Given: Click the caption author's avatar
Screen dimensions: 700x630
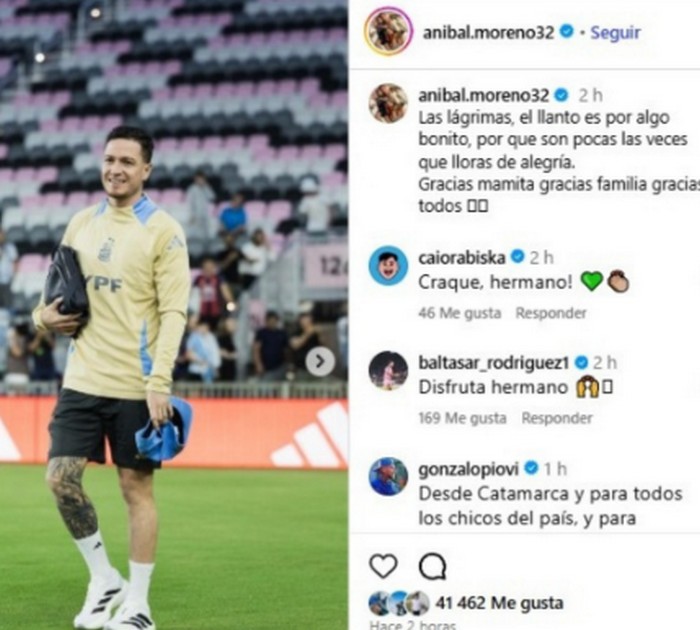Looking at the screenshot, I should click(x=388, y=103).
